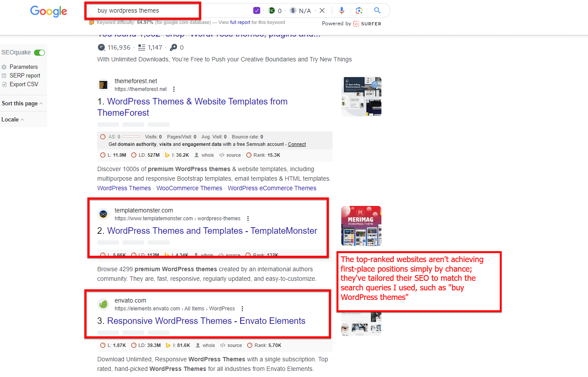Viewport: 588px width, 377px height.
Task: Click the Connect link for Semrush account
Action: coord(297,144)
